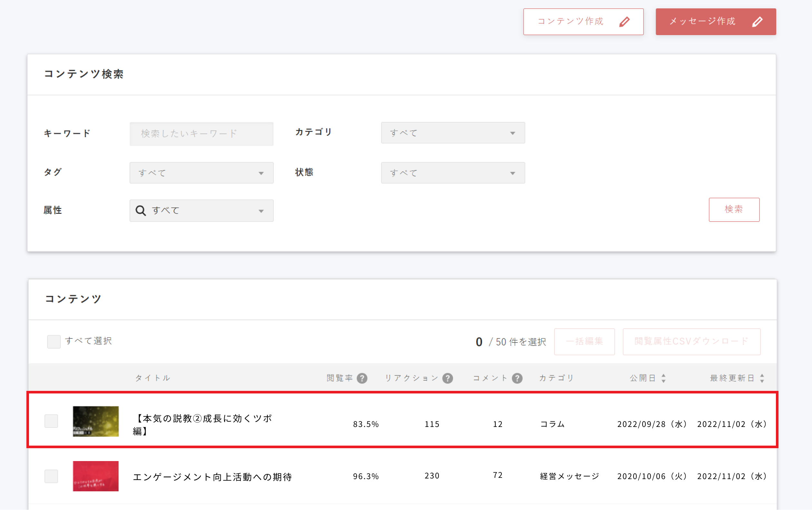Open the 状態 dropdown
This screenshot has height=510, width=812.
point(452,173)
